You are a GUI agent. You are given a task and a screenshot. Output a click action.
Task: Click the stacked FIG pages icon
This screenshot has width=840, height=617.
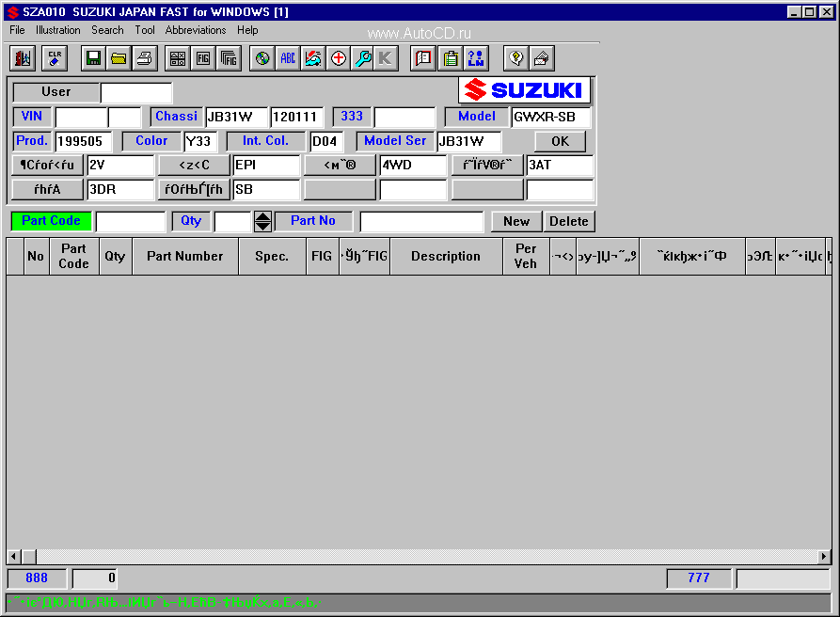pos(229,58)
